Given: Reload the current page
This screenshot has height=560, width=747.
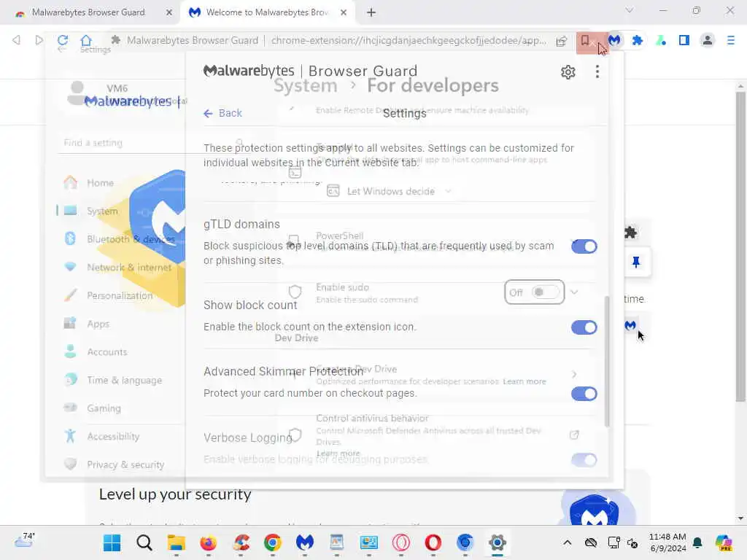Looking at the screenshot, I should coord(63,40).
